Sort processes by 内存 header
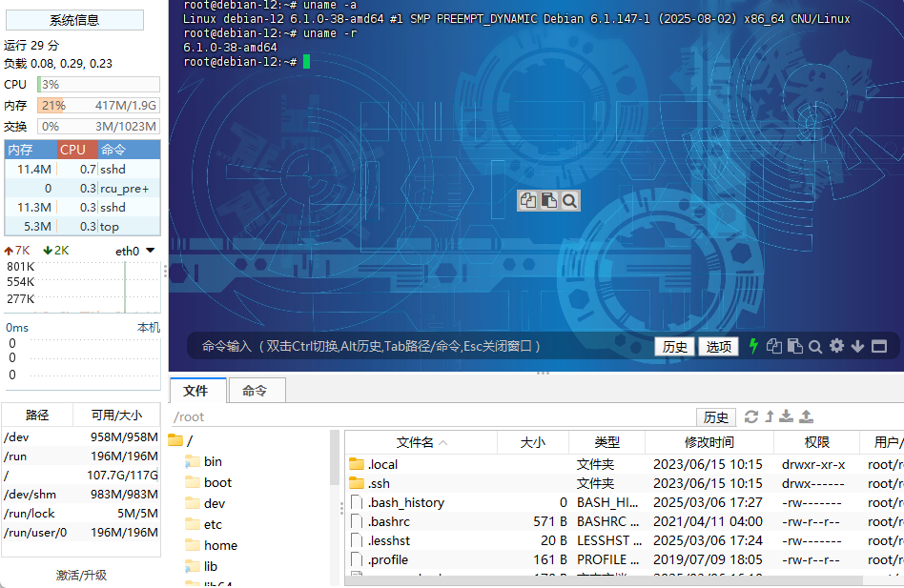 pos(31,150)
